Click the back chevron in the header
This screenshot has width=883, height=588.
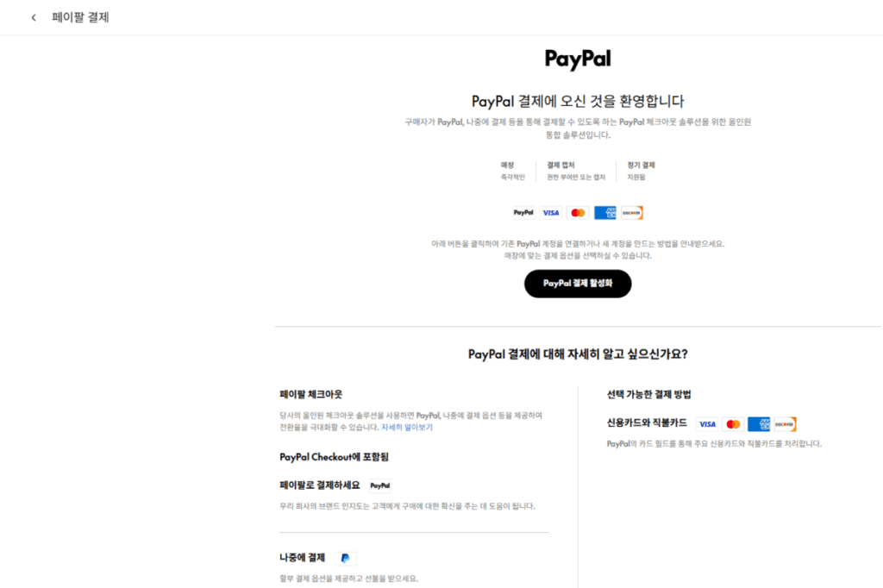(33, 17)
